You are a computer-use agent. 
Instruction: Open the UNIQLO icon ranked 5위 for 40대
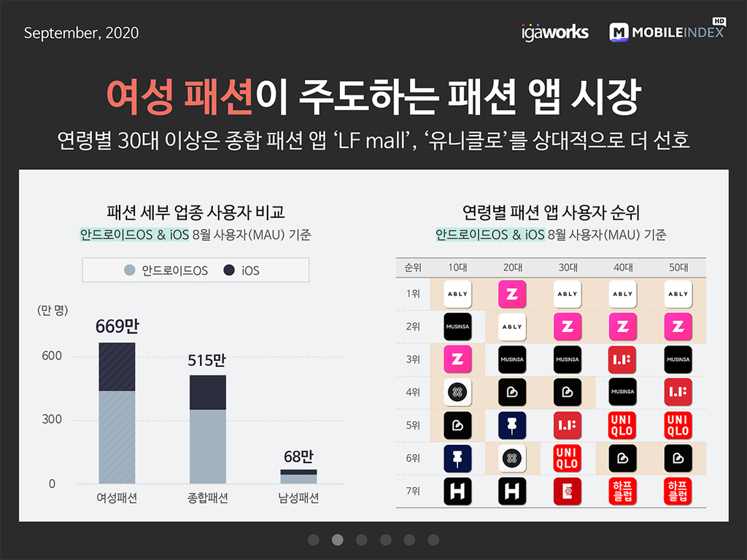pyautogui.click(x=623, y=425)
